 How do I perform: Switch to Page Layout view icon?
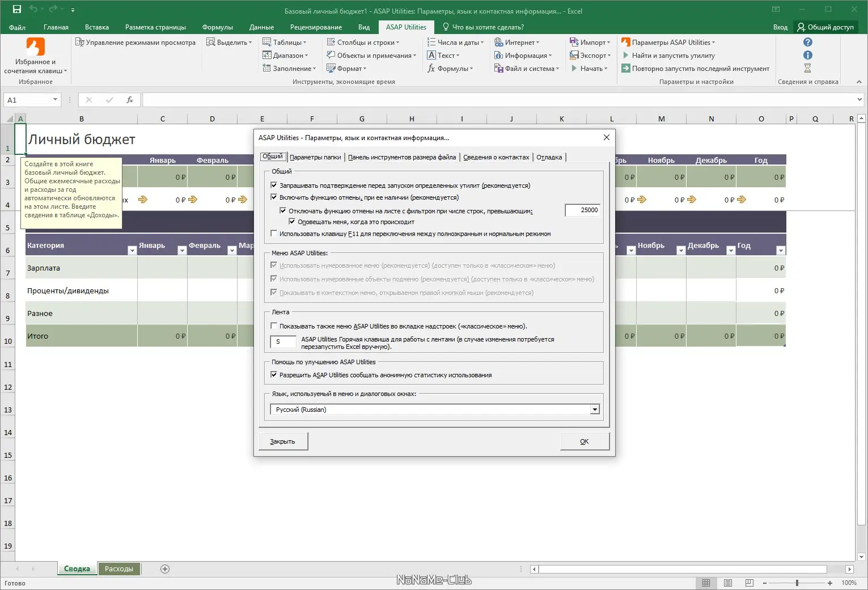coord(728,583)
